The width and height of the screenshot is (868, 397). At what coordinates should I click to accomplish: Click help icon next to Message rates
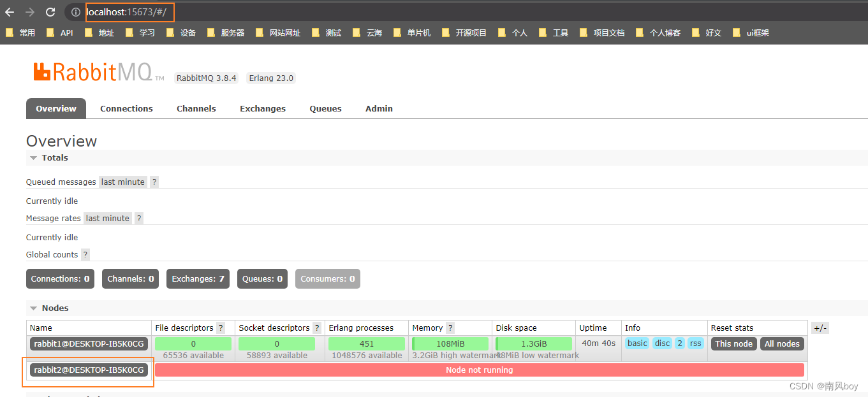click(139, 218)
